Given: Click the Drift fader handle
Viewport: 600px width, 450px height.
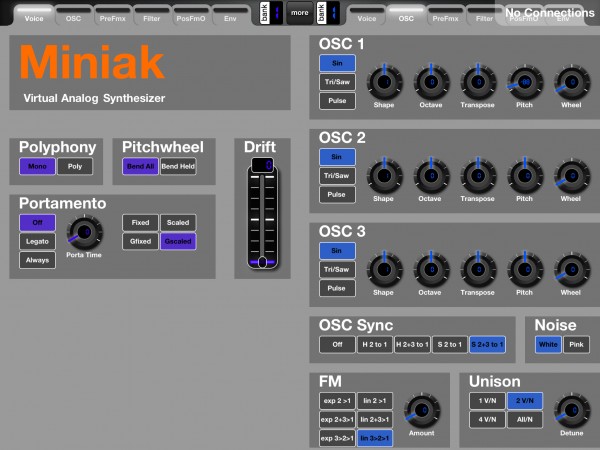Looking at the screenshot, I should [x=262, y=262].
